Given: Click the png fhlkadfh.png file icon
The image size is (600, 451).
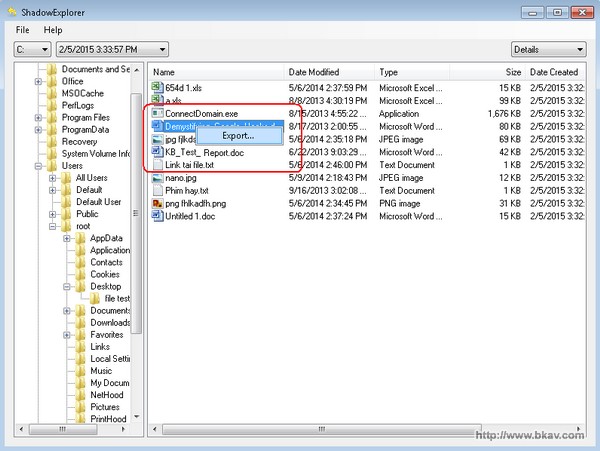Looking at the screenshot, I should pyautogui.click(x=157, y=204).
